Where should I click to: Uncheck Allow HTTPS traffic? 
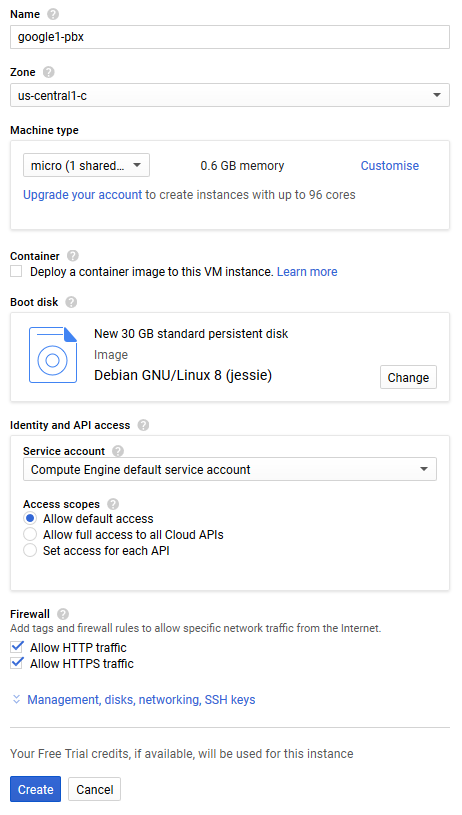click(x=17, y=663)
